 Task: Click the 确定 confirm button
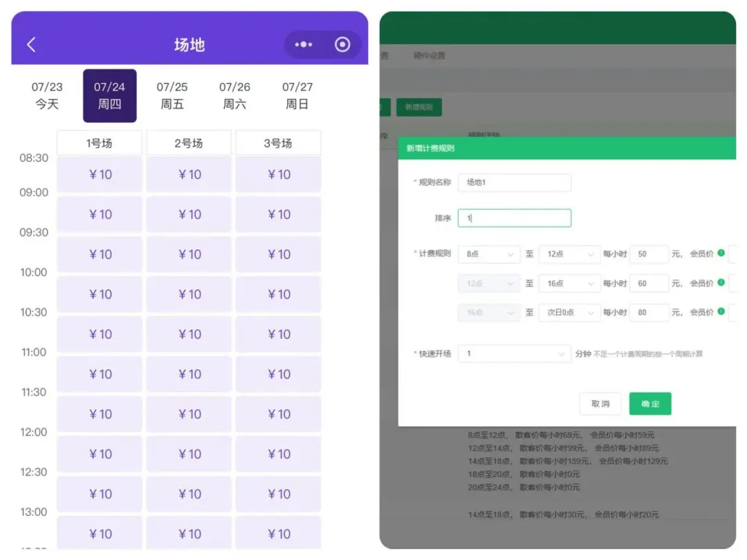pyautogui.click(x=649, y=404)
